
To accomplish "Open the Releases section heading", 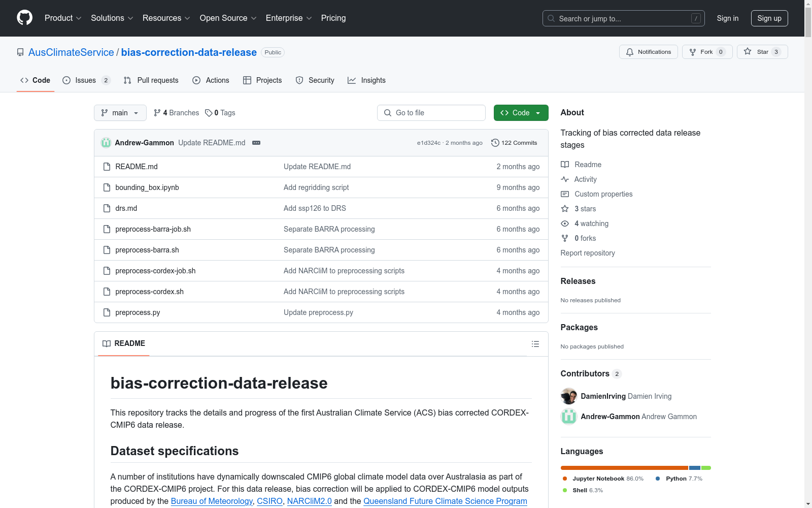I will point(578,281).
